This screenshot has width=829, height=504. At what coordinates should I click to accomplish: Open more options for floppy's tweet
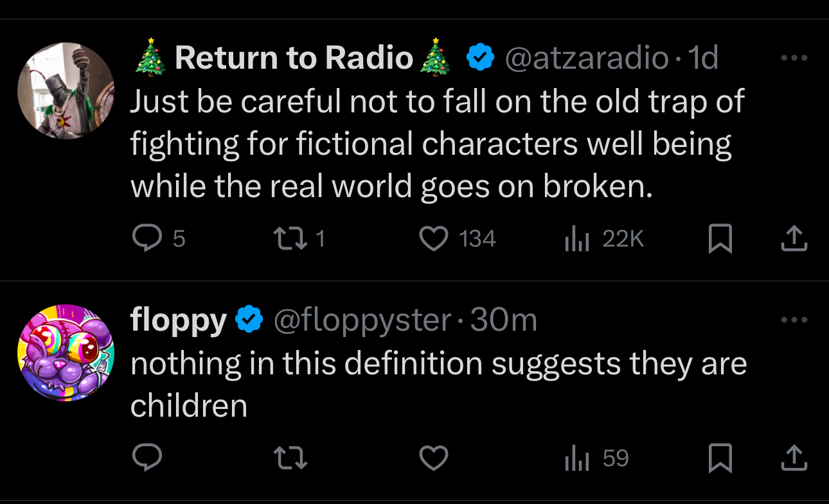tap(794, 319)
